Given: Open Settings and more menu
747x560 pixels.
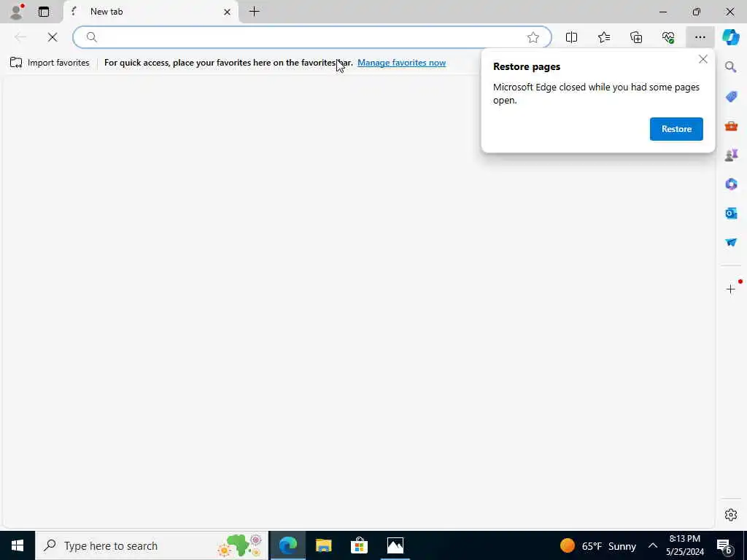Looking at the screenshot, I should pos(700,37).
